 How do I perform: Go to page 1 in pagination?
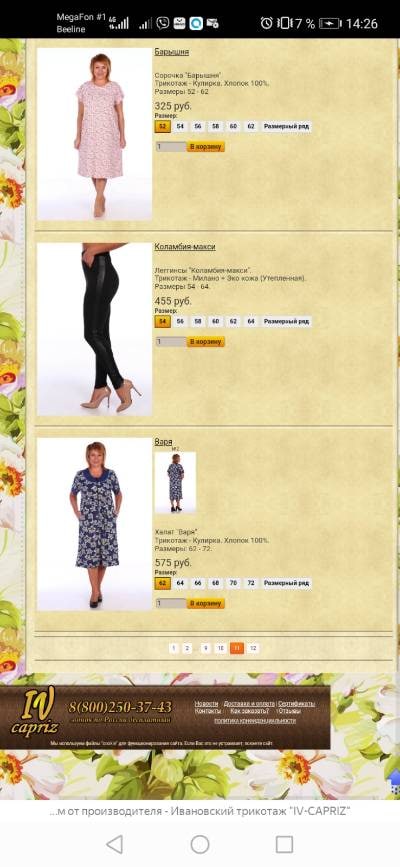[x=174, y=648]
